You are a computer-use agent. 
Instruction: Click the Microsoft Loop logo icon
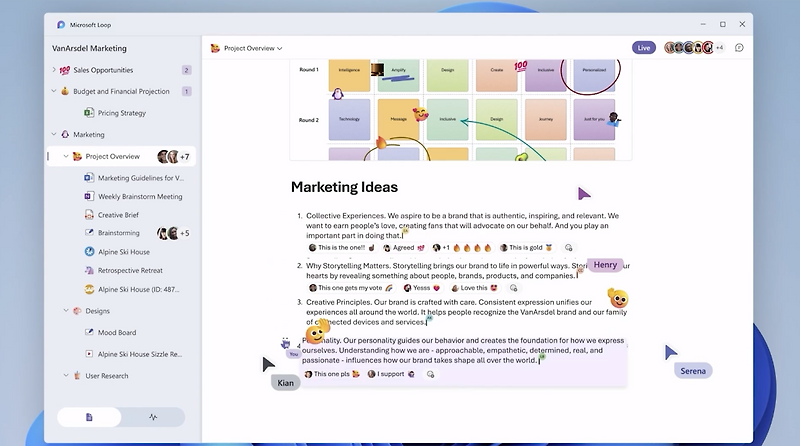coord(61,24)
